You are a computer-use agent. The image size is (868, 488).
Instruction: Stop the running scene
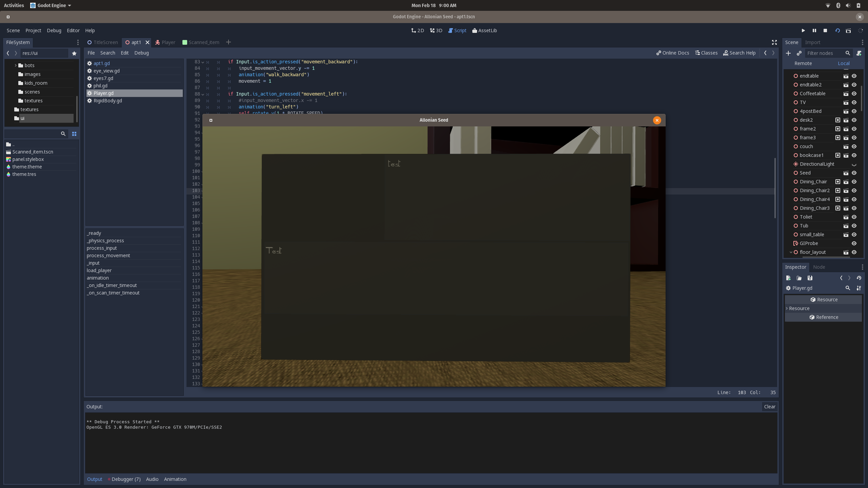click(825, 30)
